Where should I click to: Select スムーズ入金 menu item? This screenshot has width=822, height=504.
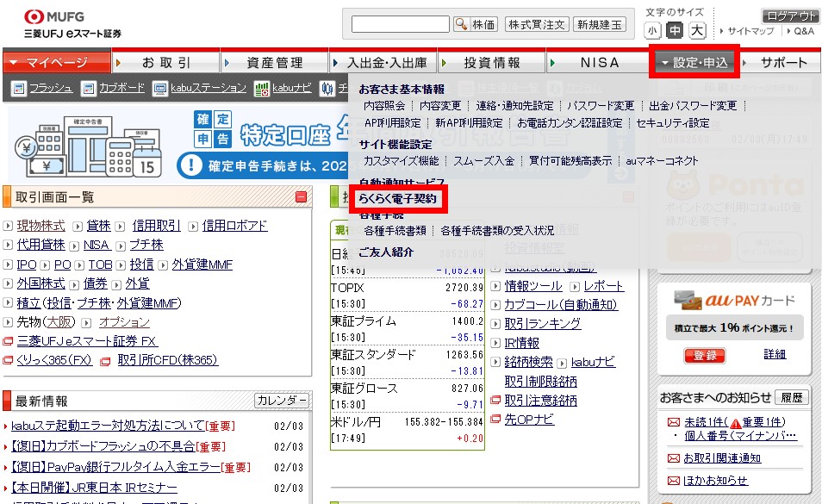coord(483,161)
